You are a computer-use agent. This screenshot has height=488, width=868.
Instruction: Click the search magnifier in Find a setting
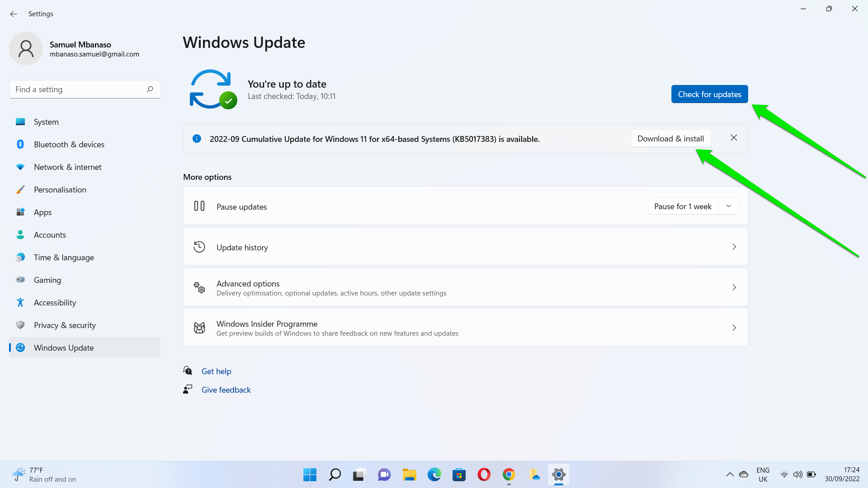pos(150,89)
